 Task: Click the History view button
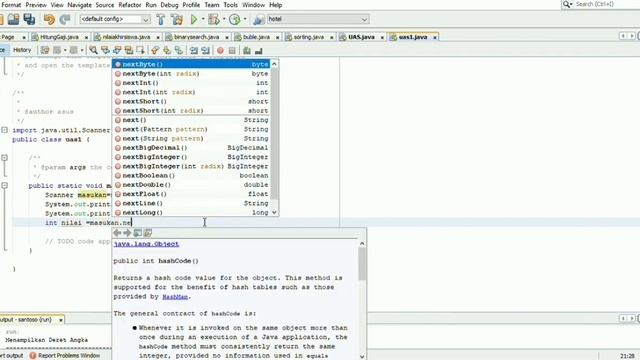[x=22, y=50]
